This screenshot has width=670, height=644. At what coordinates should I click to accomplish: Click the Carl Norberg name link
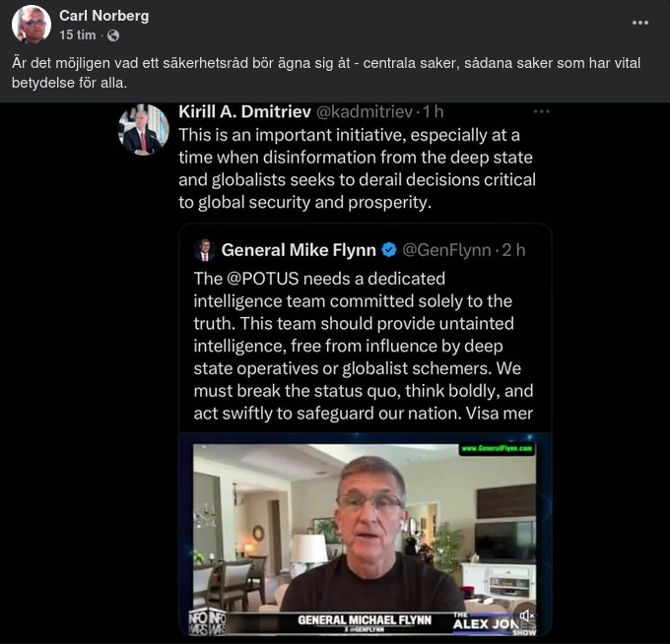point(104,16)
